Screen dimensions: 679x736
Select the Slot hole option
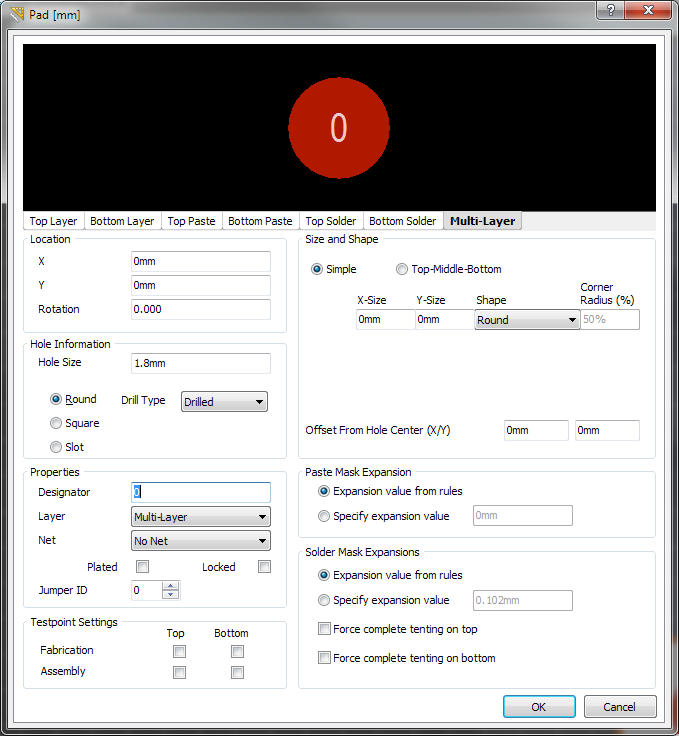(57, 447)
